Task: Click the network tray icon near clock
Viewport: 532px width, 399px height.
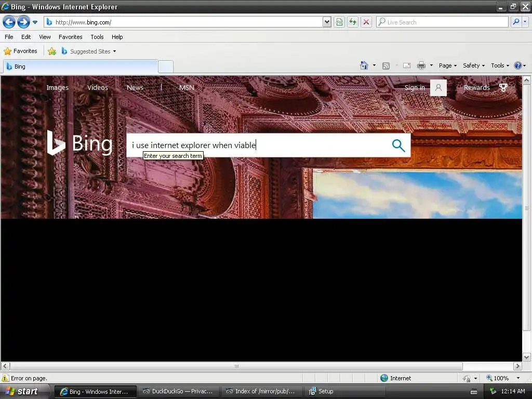Action: point(493,392)
